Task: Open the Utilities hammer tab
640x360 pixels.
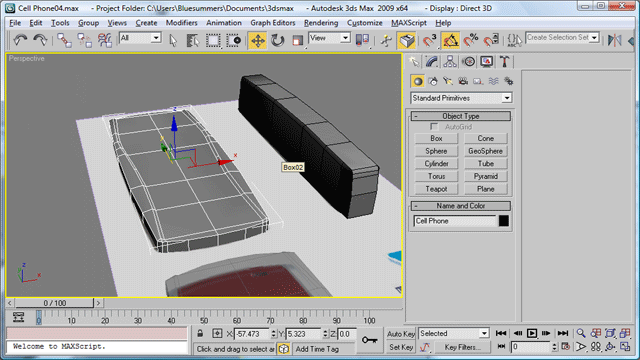Action: [x=504, y=62]
